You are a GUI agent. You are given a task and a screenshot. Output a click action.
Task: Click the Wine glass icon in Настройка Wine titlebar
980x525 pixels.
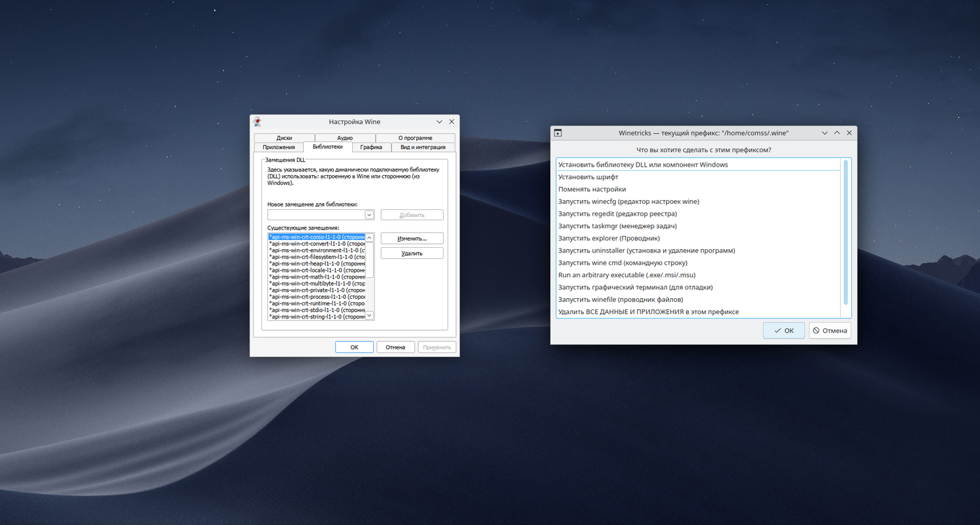coord(257,122)
